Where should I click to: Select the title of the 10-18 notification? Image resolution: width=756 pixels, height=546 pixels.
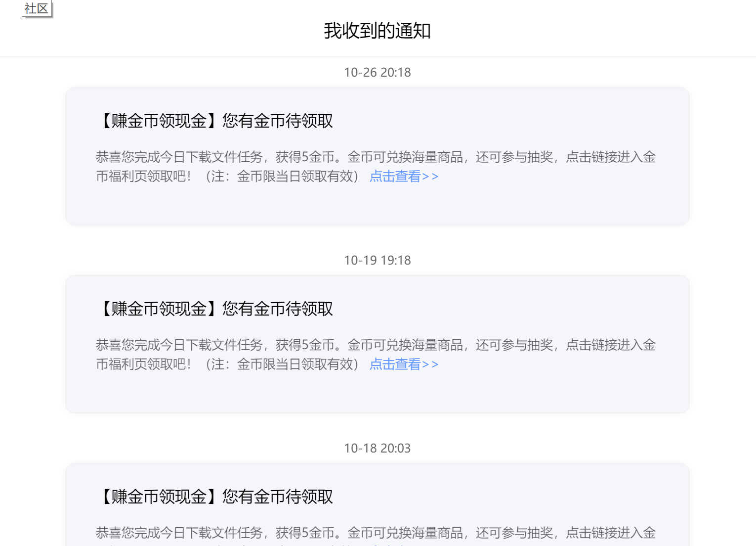pyautogui.click(x=215, y=497)
